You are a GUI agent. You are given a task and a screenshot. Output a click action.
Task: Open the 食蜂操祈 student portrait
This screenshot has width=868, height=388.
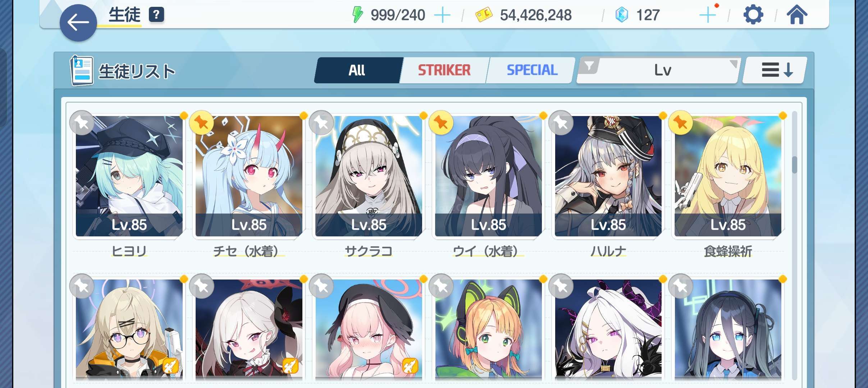(x=728, y=176)
